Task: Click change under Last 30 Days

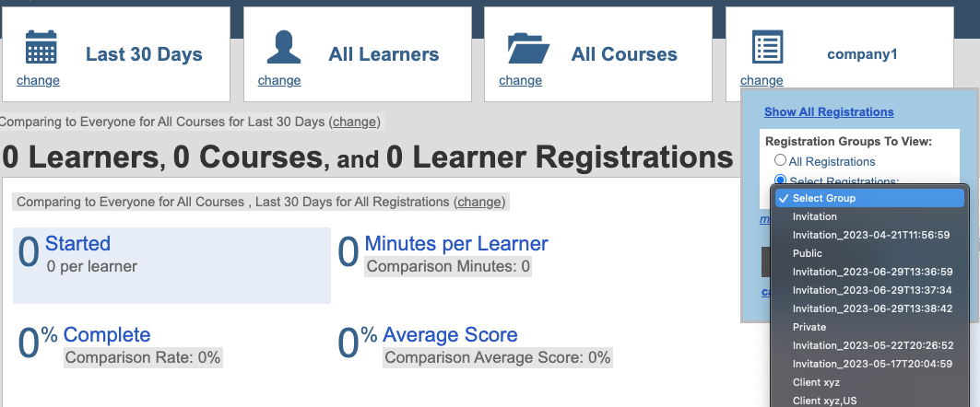Action: (38, 80)
